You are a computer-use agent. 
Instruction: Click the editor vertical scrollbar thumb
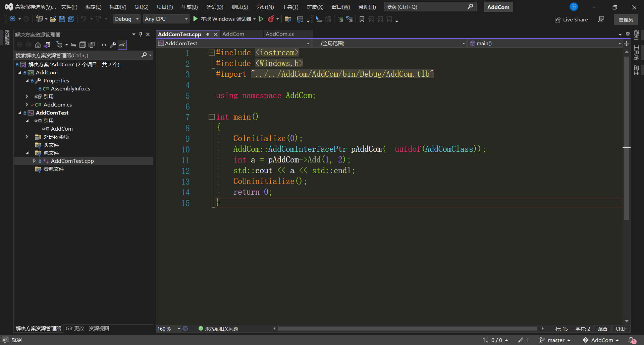(x=627, y=137)
